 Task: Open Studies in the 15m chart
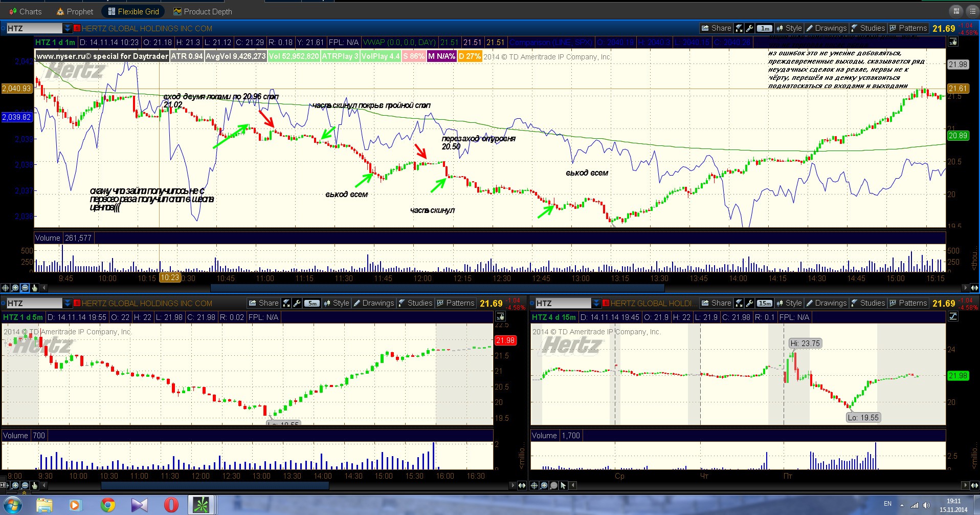(x=867, y=303)
